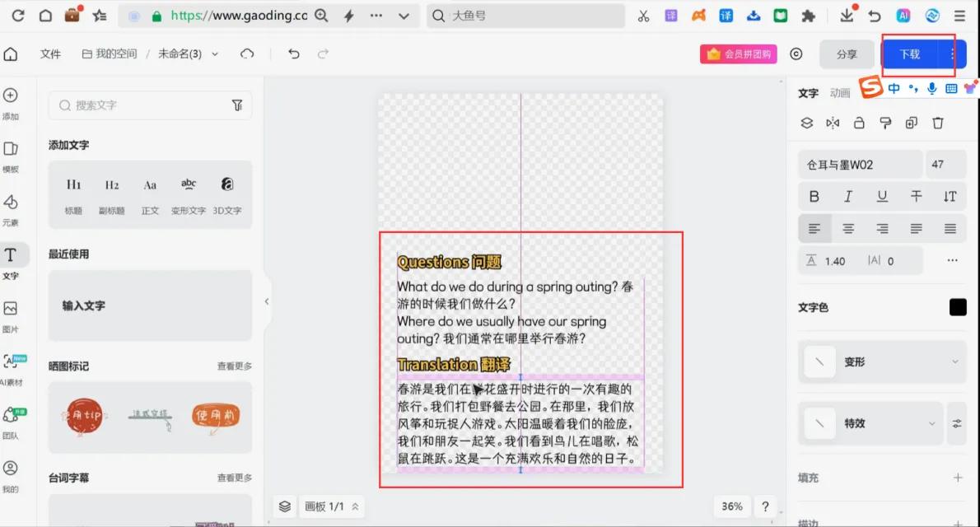
Task: Click the 下载 download button
Action: pos(911,54)
